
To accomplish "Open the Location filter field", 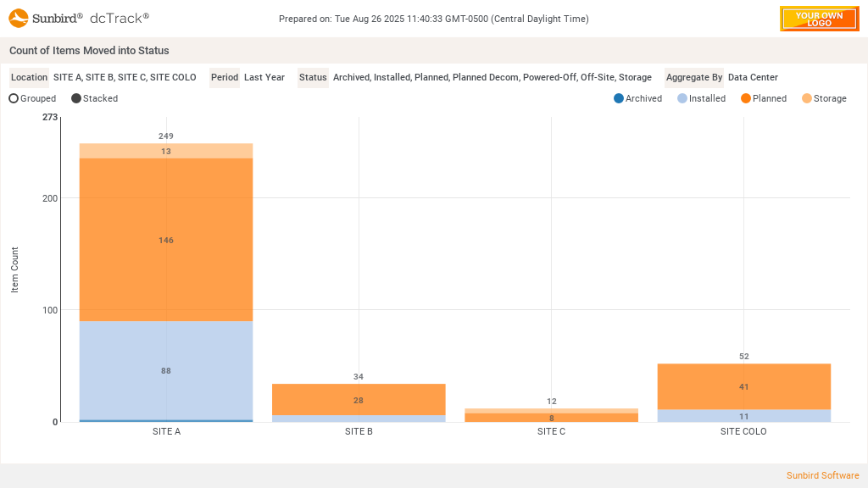I will coord(125,77).
